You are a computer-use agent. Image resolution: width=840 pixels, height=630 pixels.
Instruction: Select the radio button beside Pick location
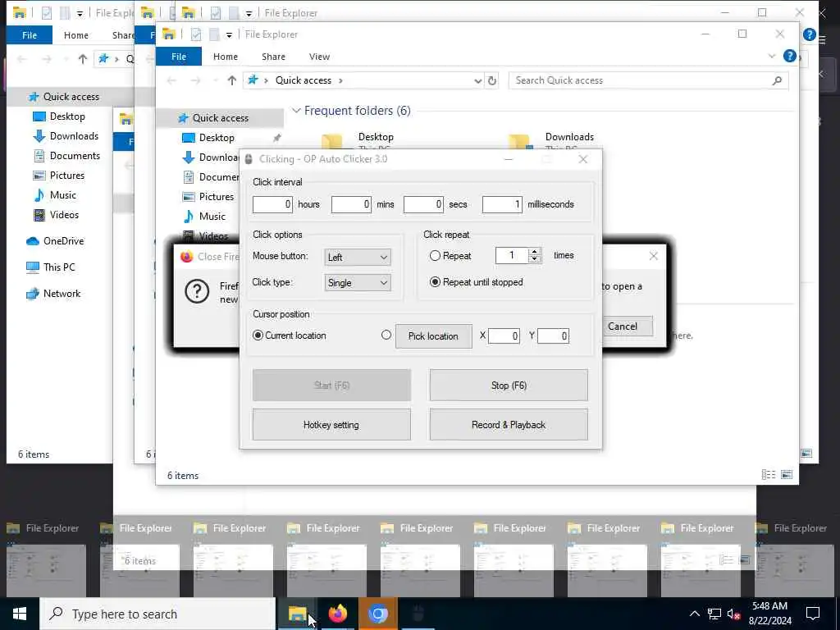tap(386, 335)
